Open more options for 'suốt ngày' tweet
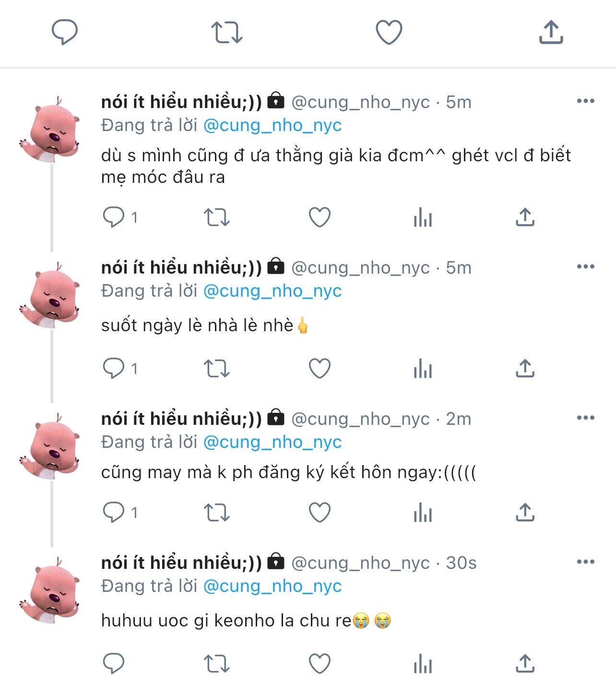Screen dimensions: 616x685 585,267
